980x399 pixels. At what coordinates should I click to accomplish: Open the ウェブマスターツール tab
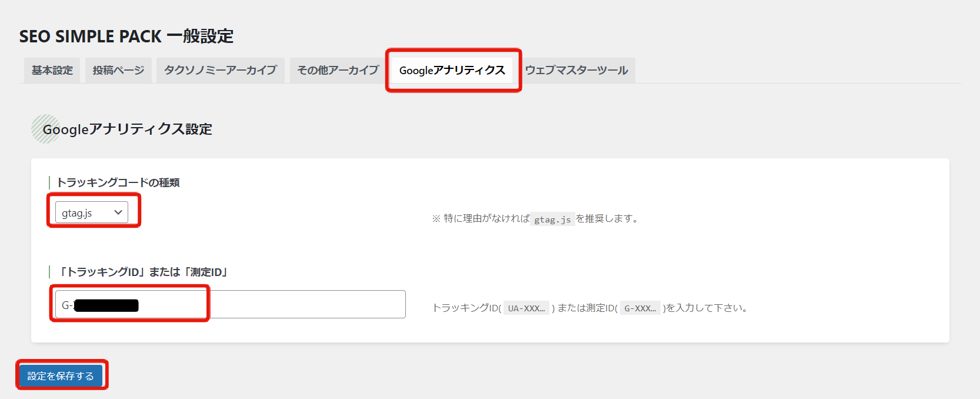[576, 70]
